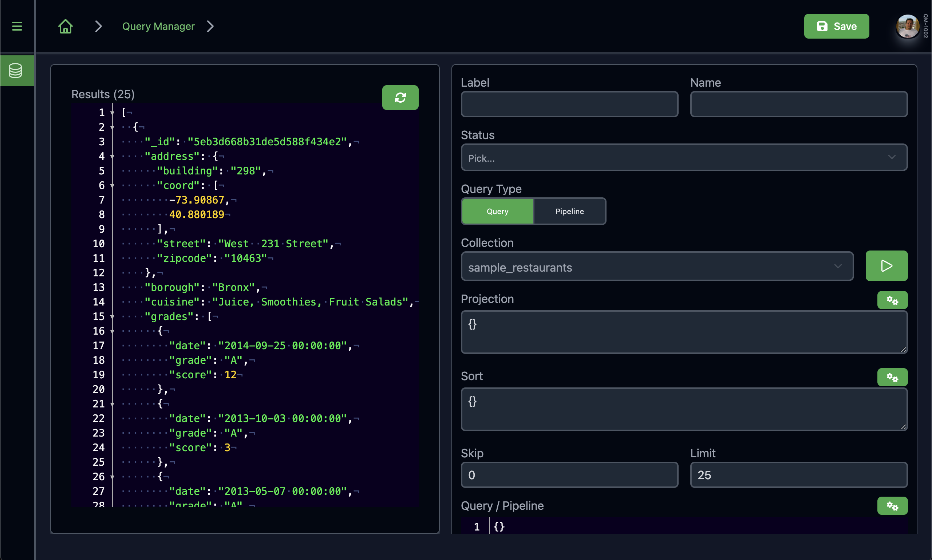The height and width of the screenshot is (560, 932).
Task: Open the Sort options gear icon
Action: coord(892,377)
